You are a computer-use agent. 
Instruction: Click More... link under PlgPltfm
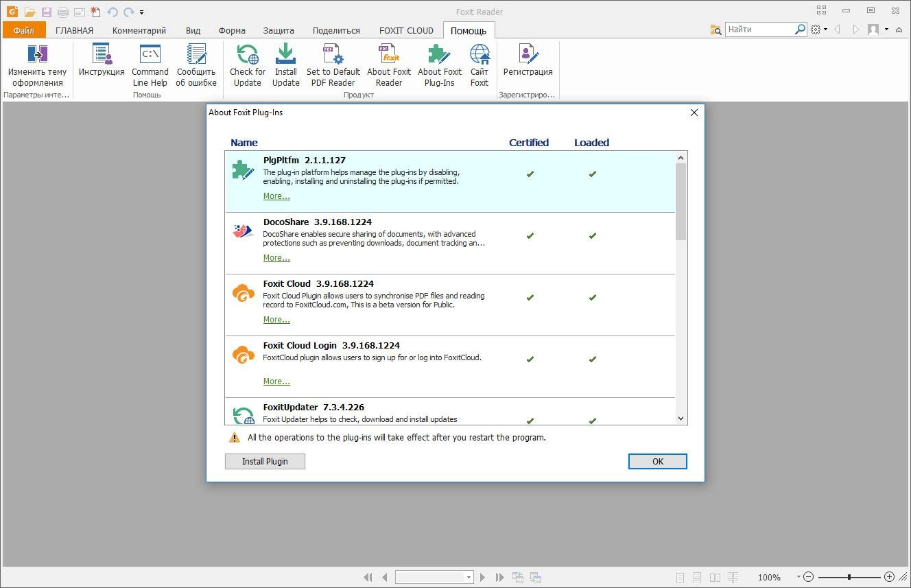(276, 196)
